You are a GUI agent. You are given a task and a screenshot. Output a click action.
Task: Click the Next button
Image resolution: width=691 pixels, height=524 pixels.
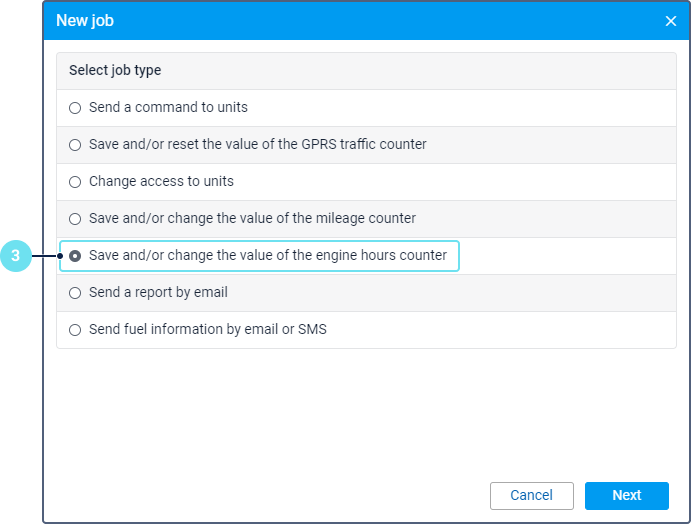tap(626, 496)
